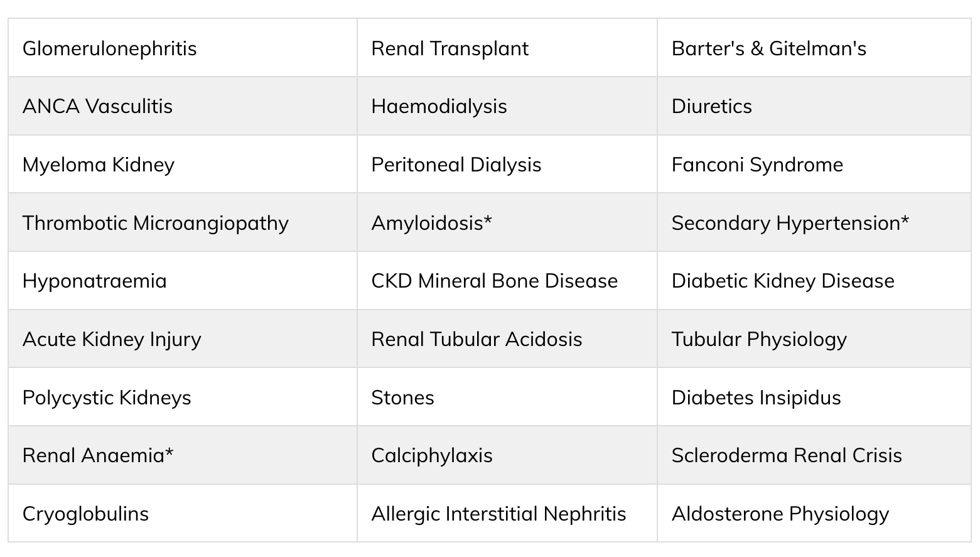Open Peritoneal Dialysis entry
Screen dimensions: 980x557
pyautogui.click(x=456, y=165)
